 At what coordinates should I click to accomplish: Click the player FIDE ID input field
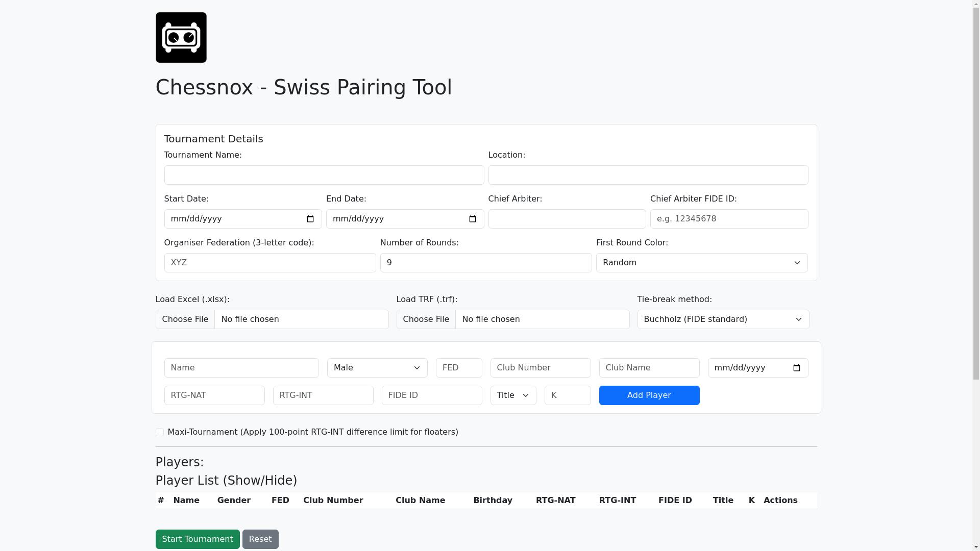pos(432,395)
